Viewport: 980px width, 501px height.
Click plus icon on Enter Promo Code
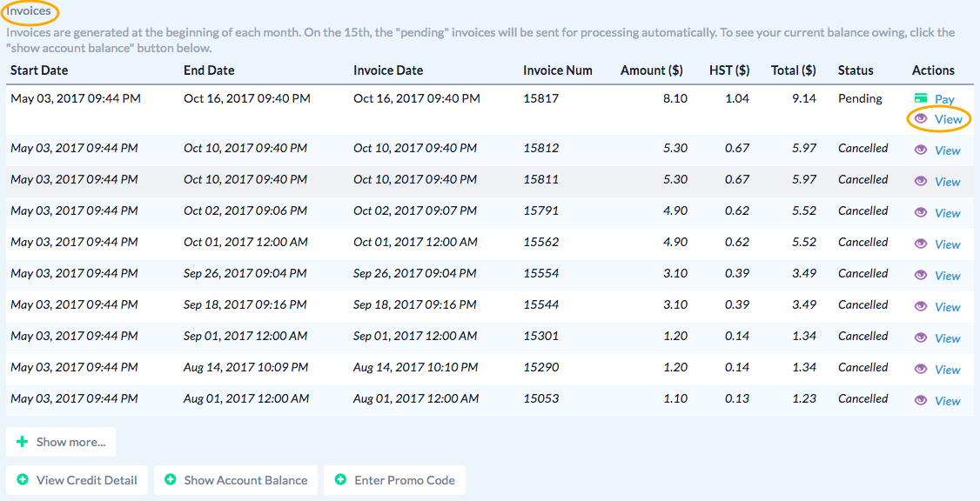[340, 480]
